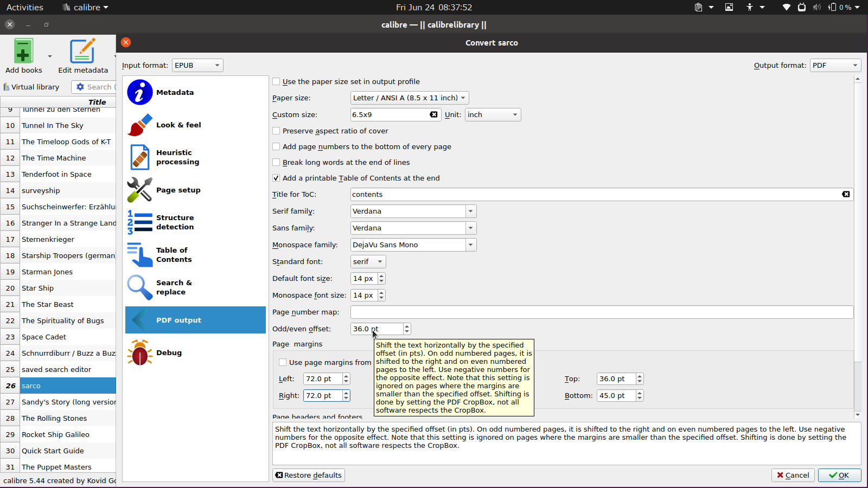868x488 pixels.
Task: Switch to Look & feel section
Action: tap(195, 125)
